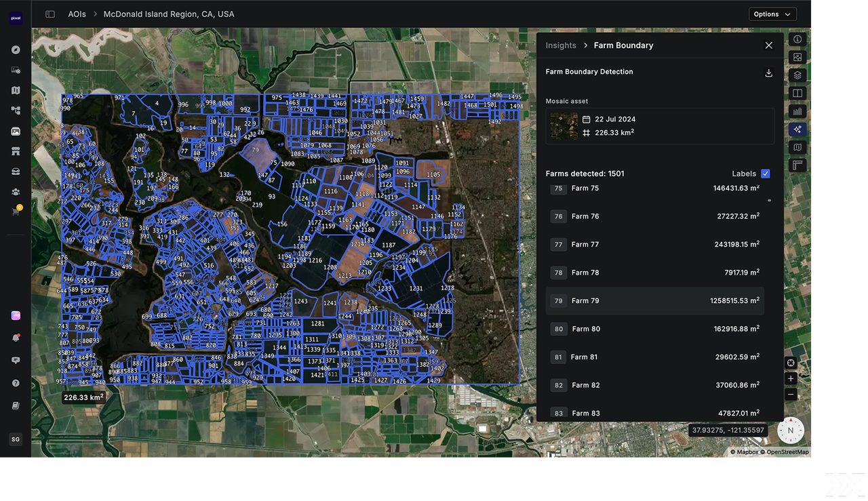868x501 pixels.
Task: Open the documentation book icon in the left sidebar
Action: [16, 405]
